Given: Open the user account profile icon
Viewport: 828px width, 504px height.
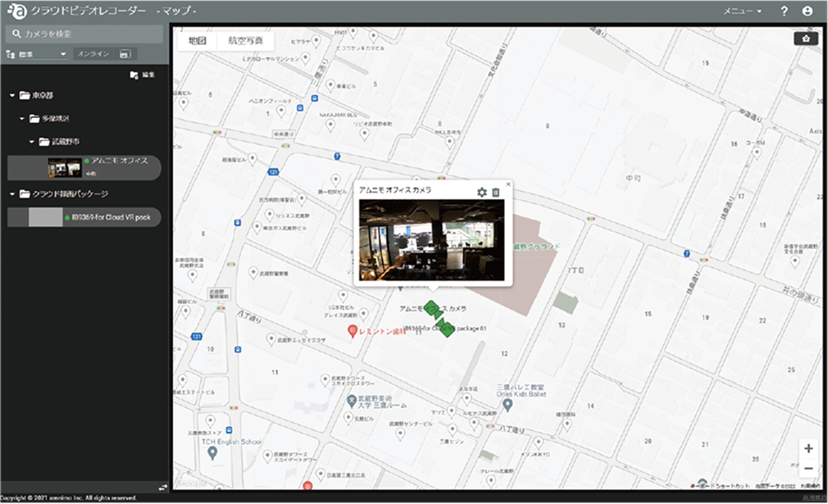Looking at the screenshot, I should [808, 11].
